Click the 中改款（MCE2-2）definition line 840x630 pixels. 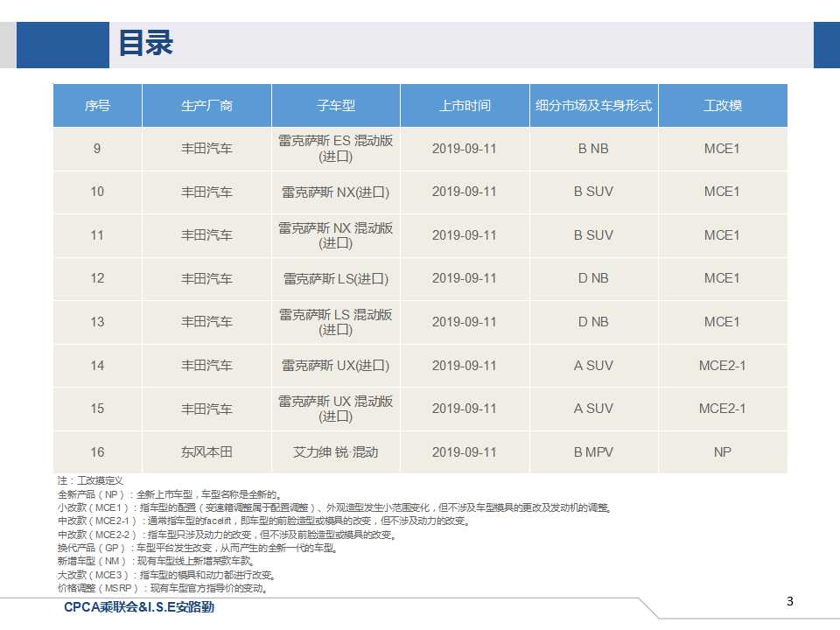tap(227, 535)
